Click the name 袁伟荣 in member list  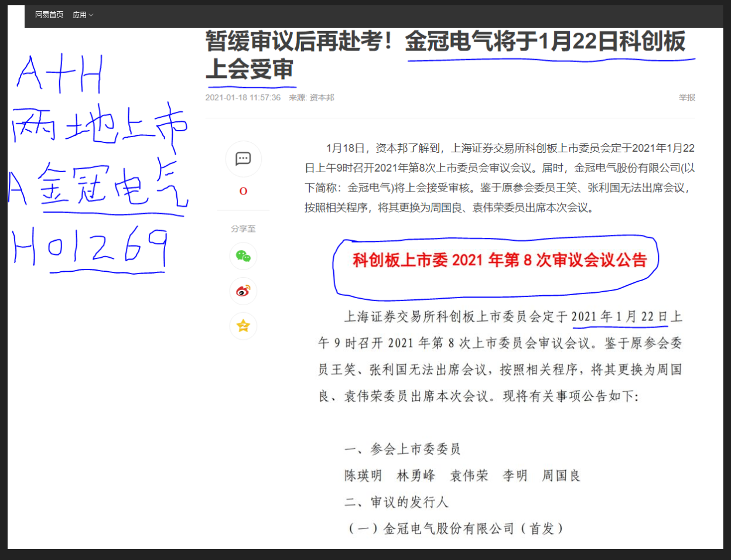(x=469, y=476)
